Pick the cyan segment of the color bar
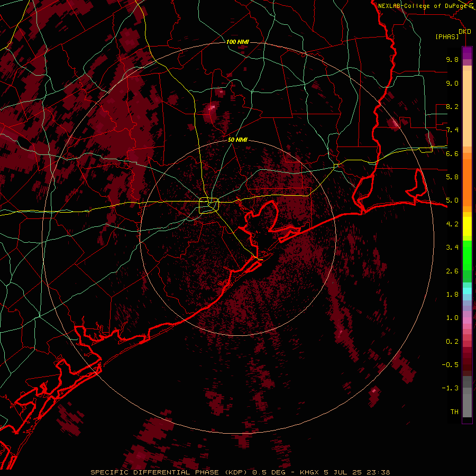This screenshot has width=476, height=476. point(467,291)
